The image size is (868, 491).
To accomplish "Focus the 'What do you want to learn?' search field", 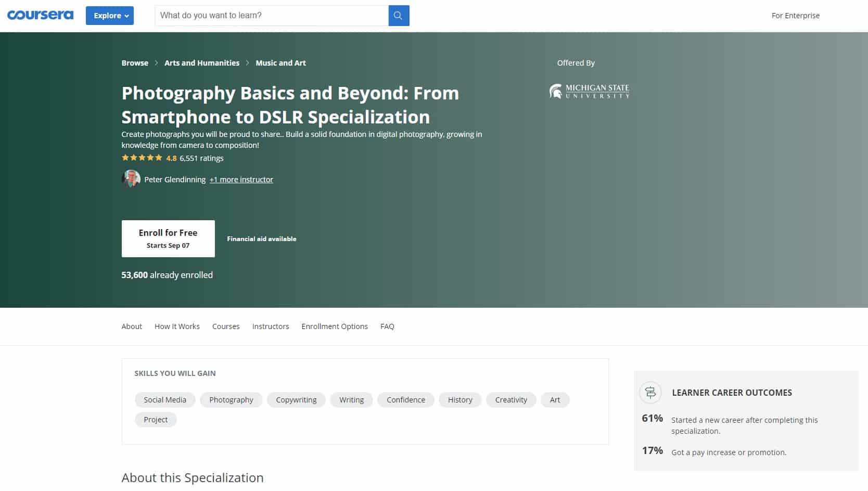I will pyautogui.click(x=272, y=16).
